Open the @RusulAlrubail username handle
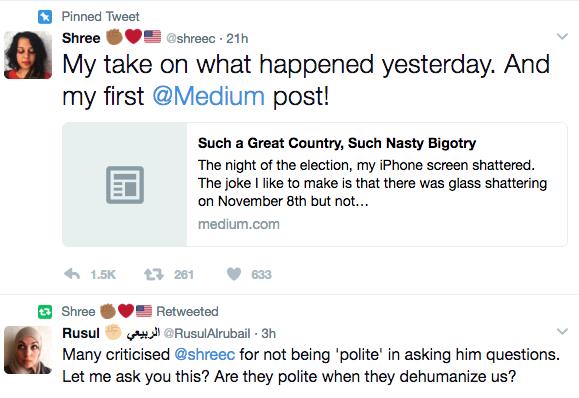 coord(207,333)
